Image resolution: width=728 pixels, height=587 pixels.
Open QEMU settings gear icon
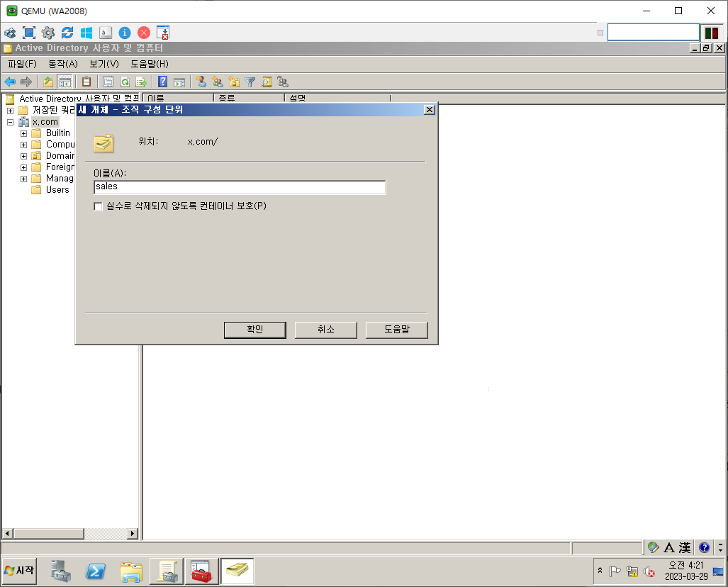click(48, 33)
